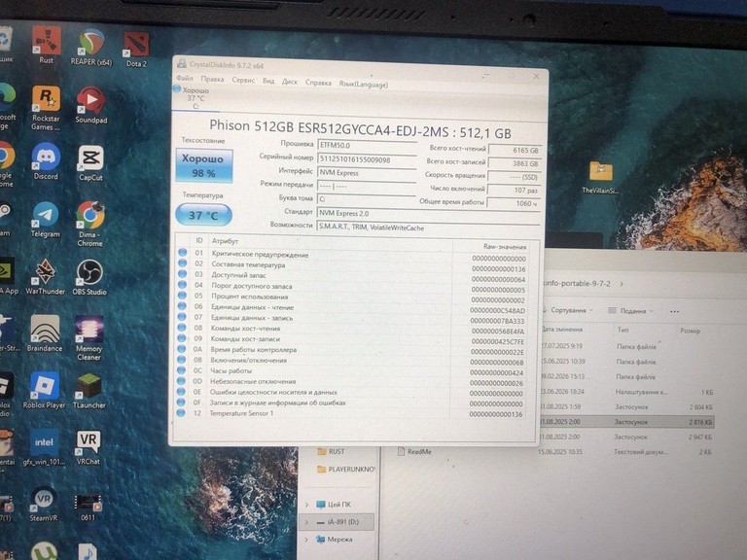This screenshot has width=747, height=560.
Task: Select attribute row Доступный запас
Action: pos(352,275)
